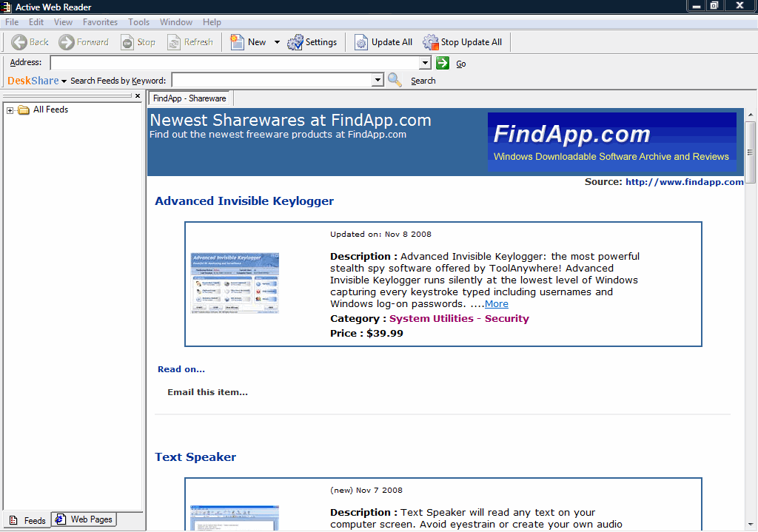Click the vertical scrollbar thumb
Screen dimensions: 758x532
[751, 152]
